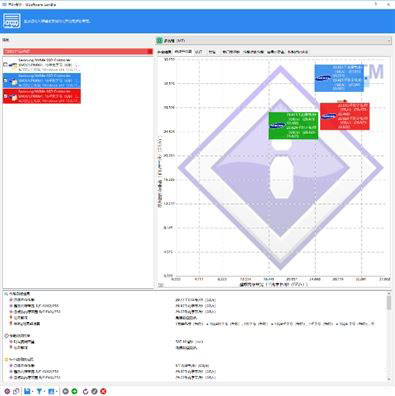The height and width of the screenshot is (396, 395).
Task: Click the blue funnel filter icon
Action: tap(39, 391)
